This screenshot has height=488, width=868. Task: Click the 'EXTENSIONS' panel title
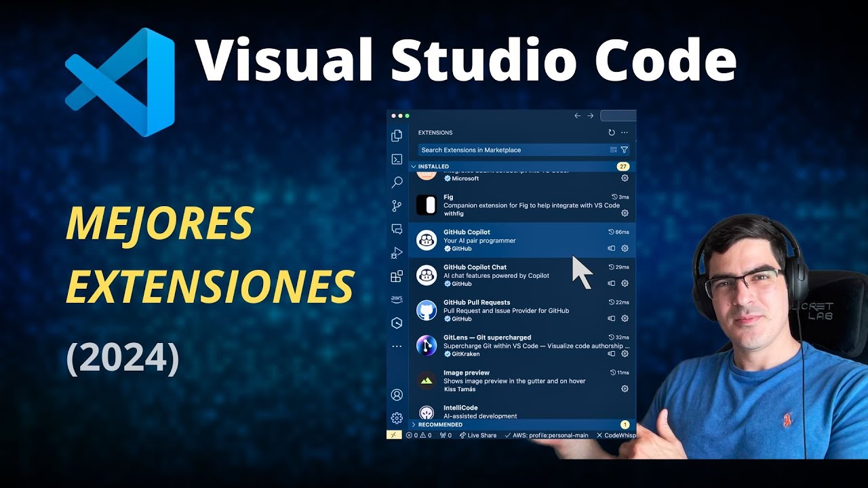pos(435,133)
